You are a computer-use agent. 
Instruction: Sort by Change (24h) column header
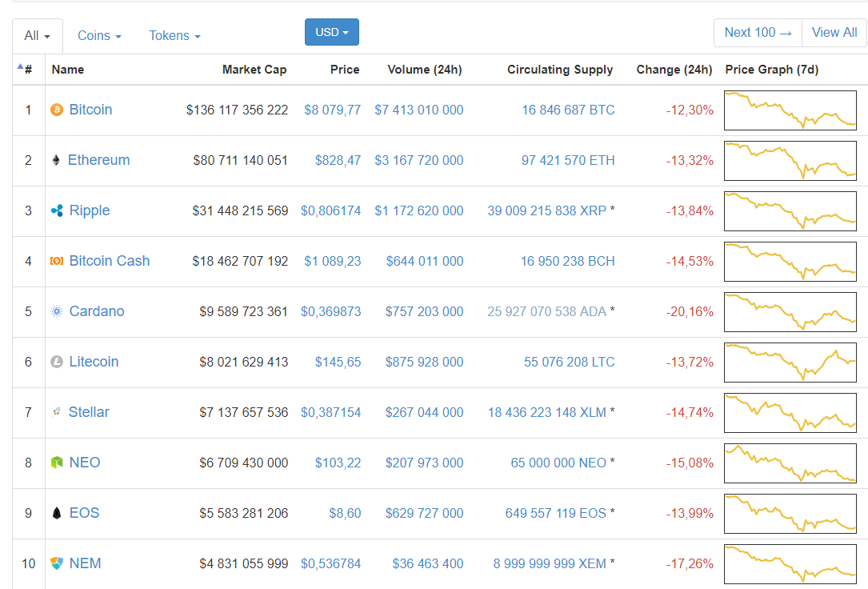point(674,70)
